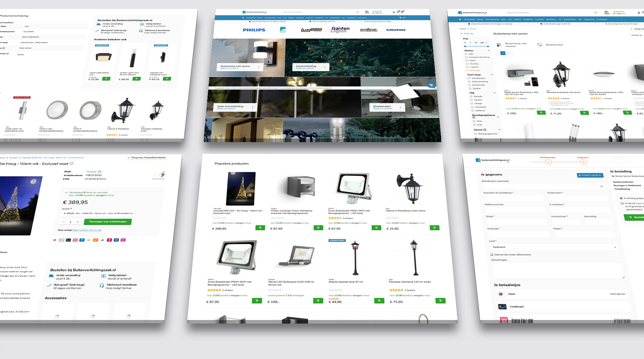Click search icon on category page header

(596, 13)
